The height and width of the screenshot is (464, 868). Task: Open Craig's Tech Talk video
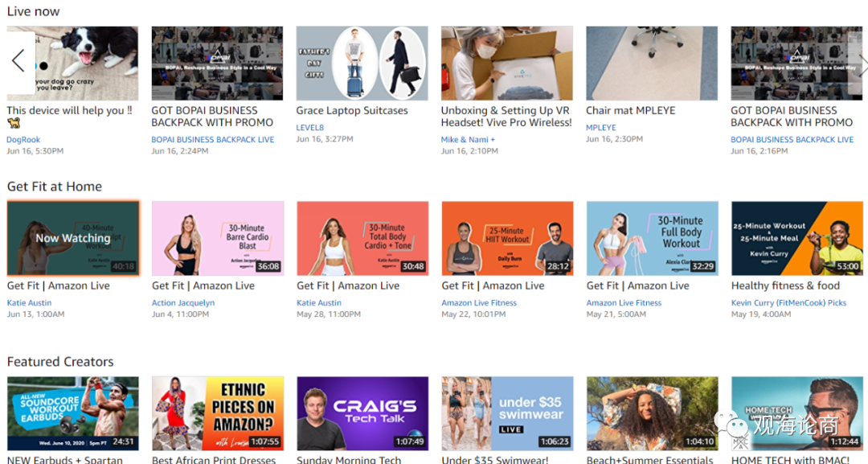(362, 413)
